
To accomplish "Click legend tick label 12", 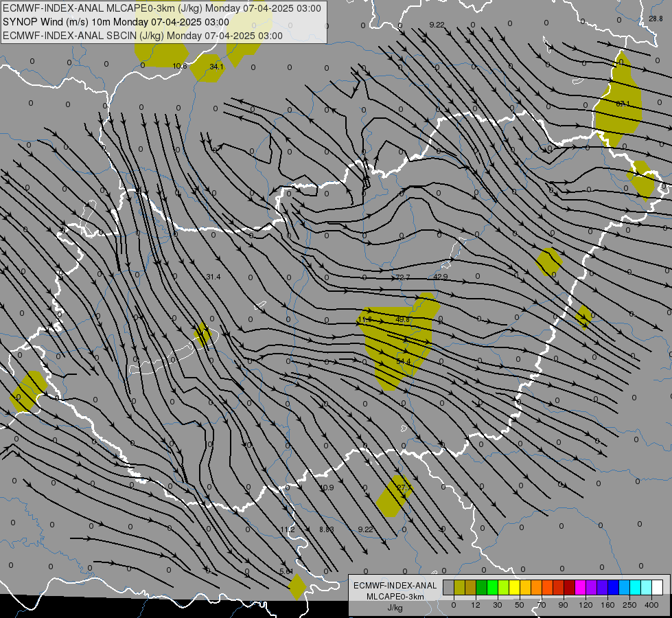I will click(x=476, y=605).
